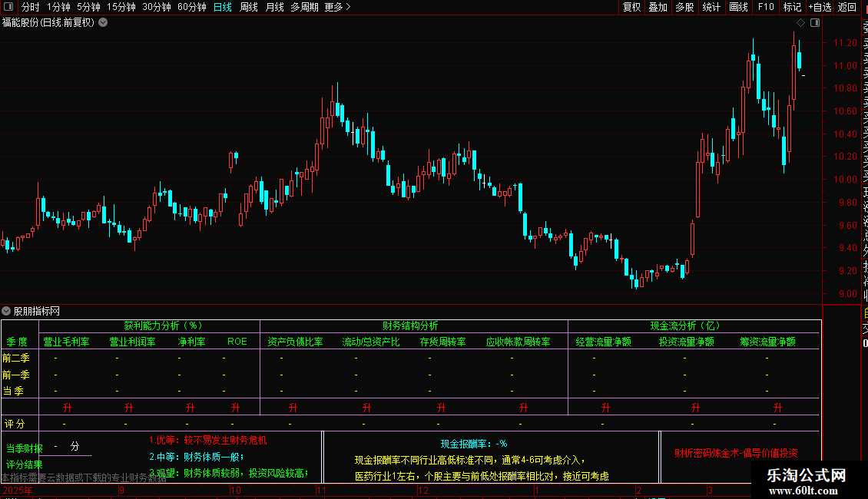The width and height of the screenshot is (868, 499).
Task: Add stock via +自选 button
Action: 820,7
